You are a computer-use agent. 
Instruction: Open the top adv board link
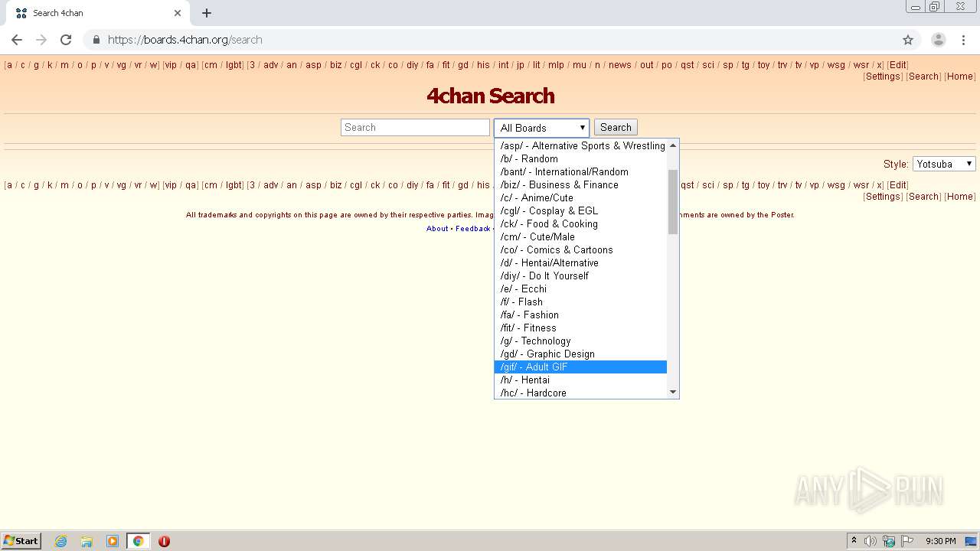pyautogui.click(x=271, y=65)
